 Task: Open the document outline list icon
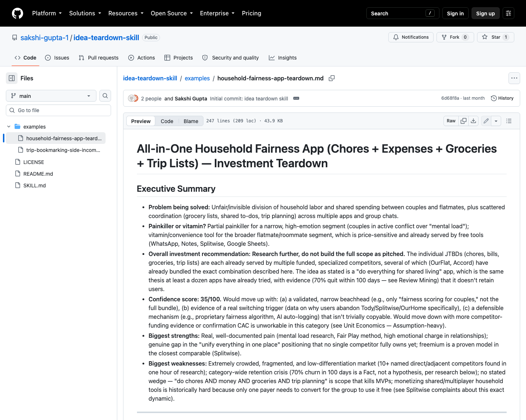click(x=509, y=121)
